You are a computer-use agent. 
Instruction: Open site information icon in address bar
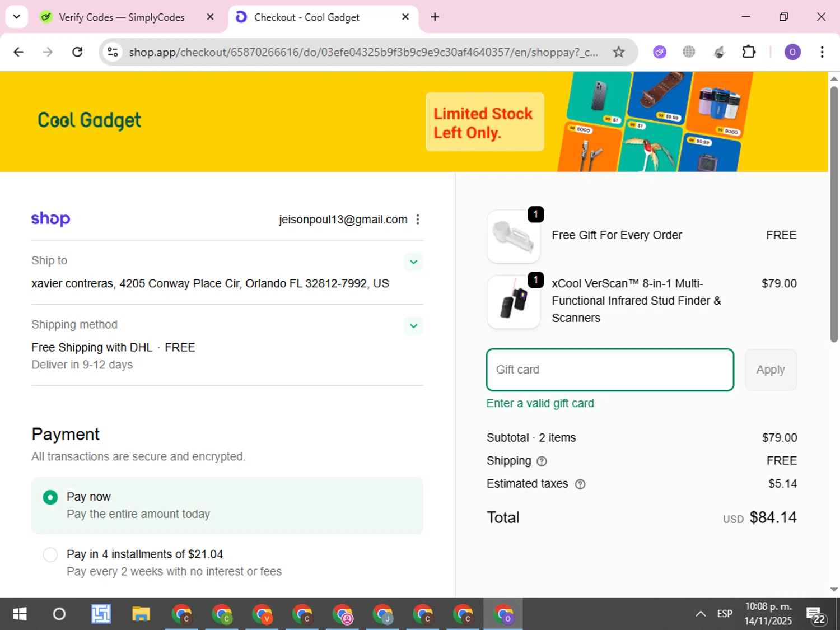[x=113, y=52]
